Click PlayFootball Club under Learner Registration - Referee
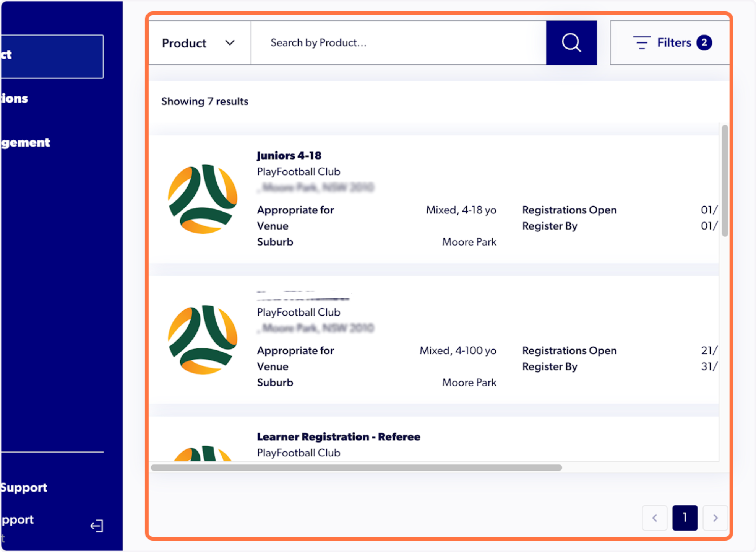The width and height of the screenshot is (756, 552). pyautogui.click(x=299, y=453)
